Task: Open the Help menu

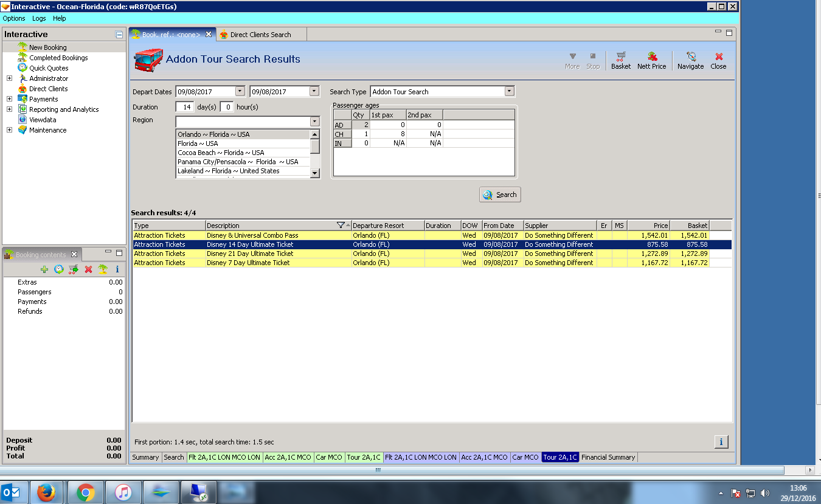Action: tap(59, 18)
